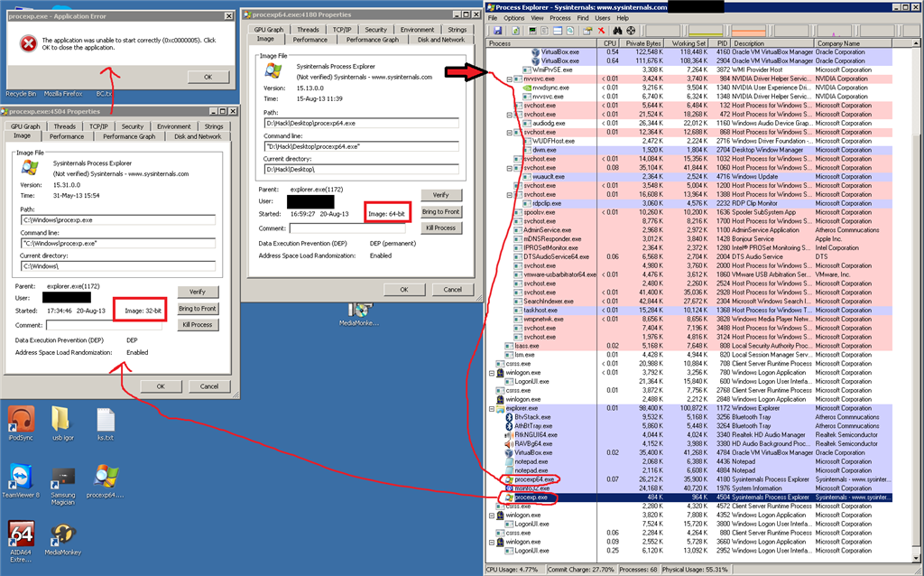Open Properties via the toolbar icon

point(587,31)
